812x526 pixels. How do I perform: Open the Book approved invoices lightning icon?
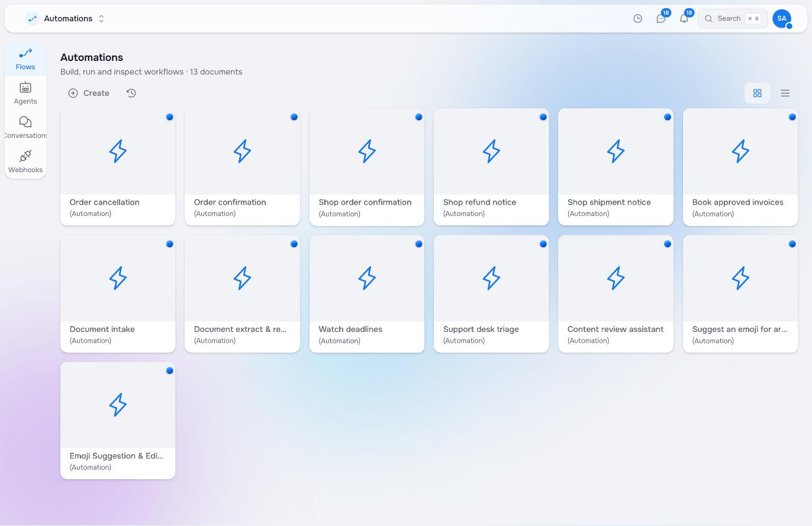[740, 151]
